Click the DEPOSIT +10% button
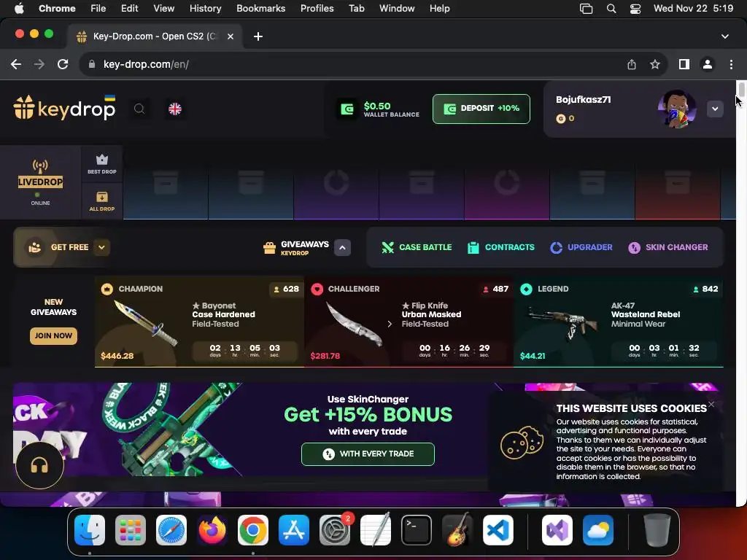The image size is (747, 560). [x=481, y=109]
